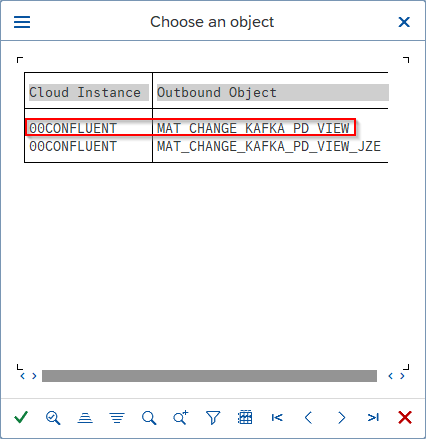Click 00CONFLUENT in the JZE row
The width and height of the screenshot is (426, 439).
73,146
